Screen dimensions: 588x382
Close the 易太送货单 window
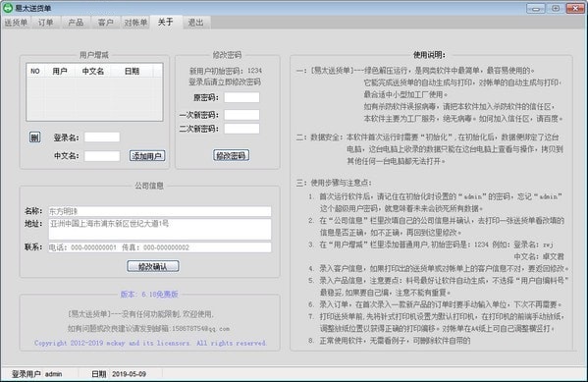coord(575,8)
